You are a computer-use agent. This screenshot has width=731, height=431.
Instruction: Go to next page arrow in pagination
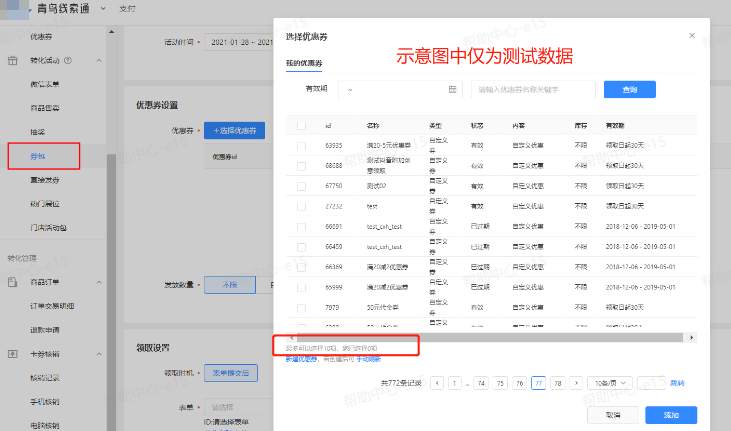click(576, 383)
